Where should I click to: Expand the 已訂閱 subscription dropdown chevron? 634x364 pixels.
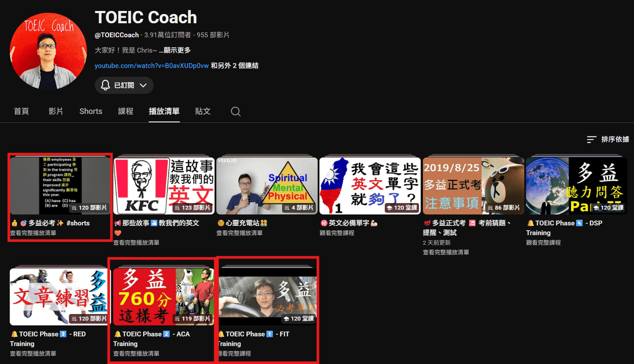[143, 85]
